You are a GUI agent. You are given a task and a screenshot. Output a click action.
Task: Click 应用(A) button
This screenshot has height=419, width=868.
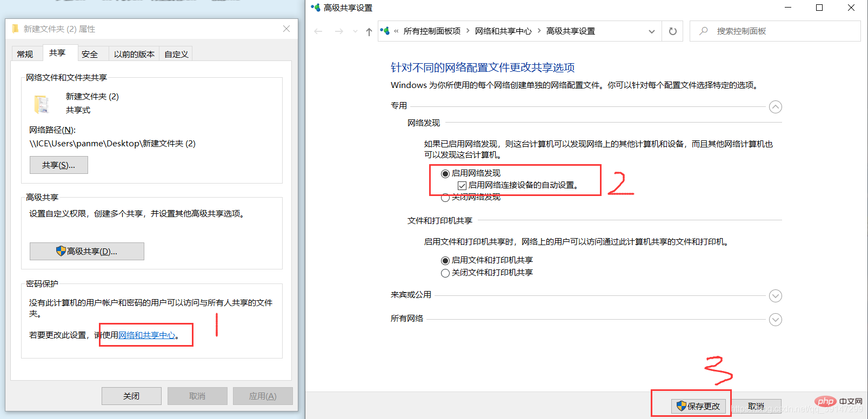point(263,396)
